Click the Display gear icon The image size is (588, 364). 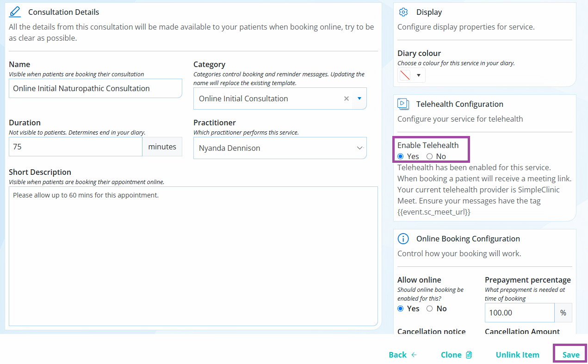[x=403, y=12]
